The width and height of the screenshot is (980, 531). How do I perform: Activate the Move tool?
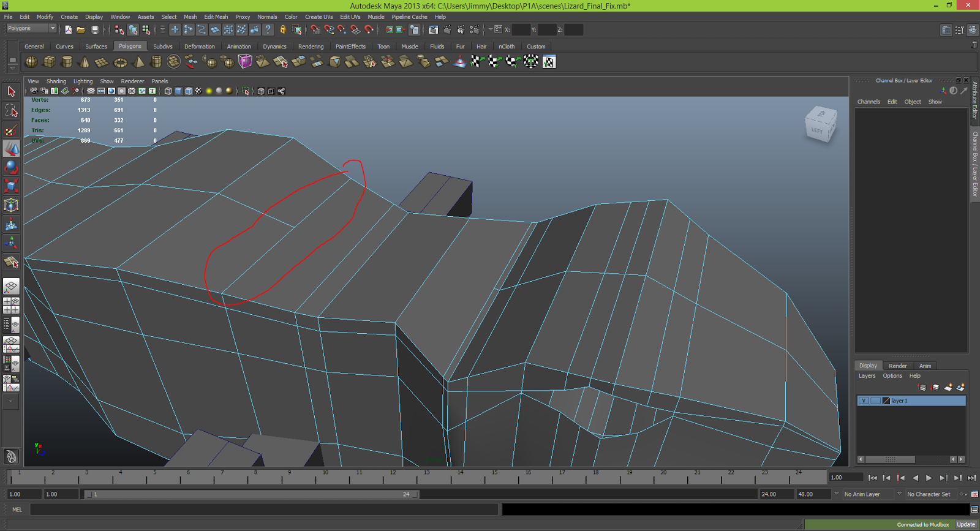pos(11,149)
